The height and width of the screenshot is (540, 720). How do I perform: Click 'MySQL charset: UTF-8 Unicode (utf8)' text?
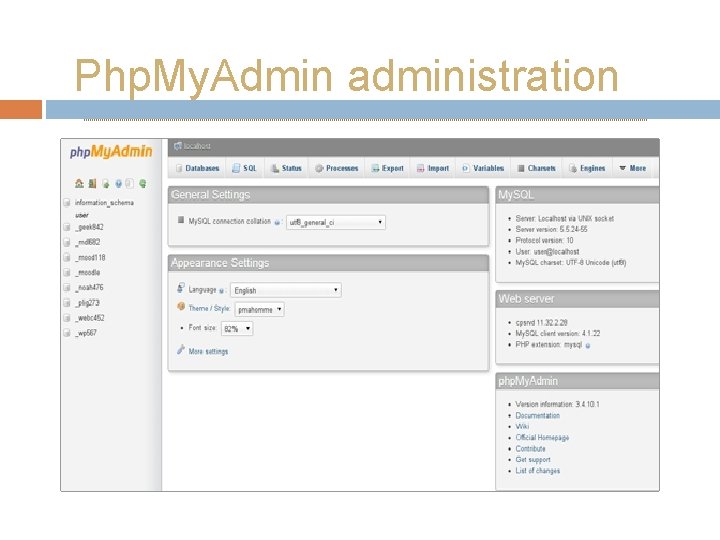[x=571, y=263]
